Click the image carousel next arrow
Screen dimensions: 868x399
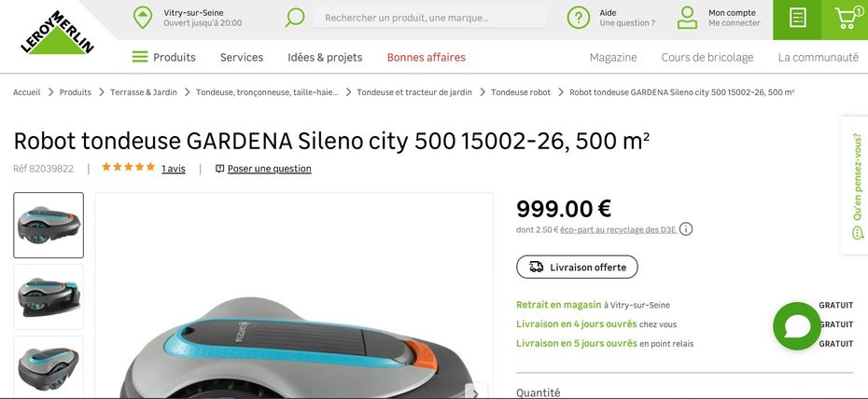tap(475, 392)
